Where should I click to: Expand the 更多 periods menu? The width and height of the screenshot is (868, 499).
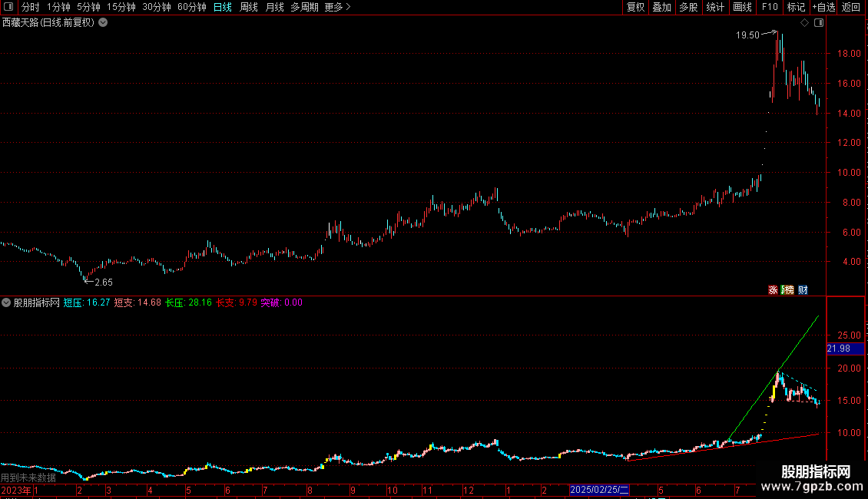click(x=337, y=7)
